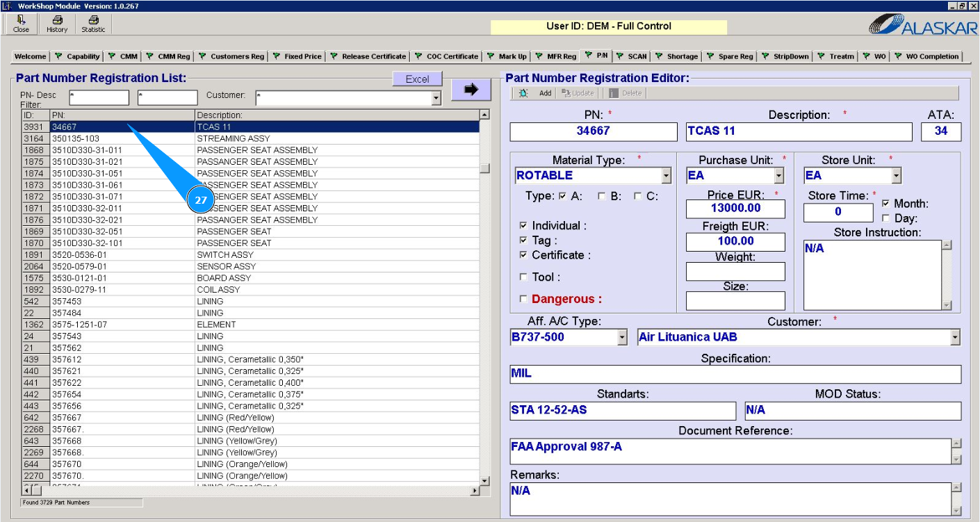The image size is (980, 522).
Task: Click the black right arrow button
Action: 471,90
